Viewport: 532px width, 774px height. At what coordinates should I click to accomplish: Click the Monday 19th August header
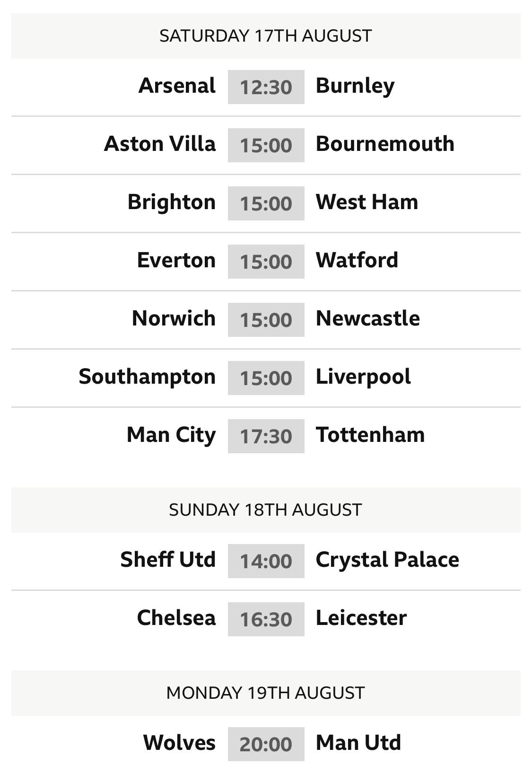[266, 693]
